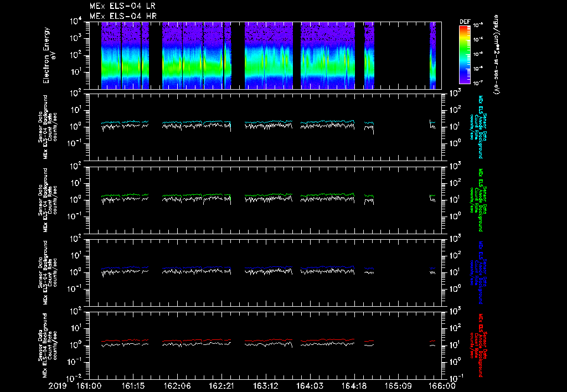Pick the 163:12 time axis label
Image resolution: width=567 pixels, height=392 pixels.
click(266, 386)
